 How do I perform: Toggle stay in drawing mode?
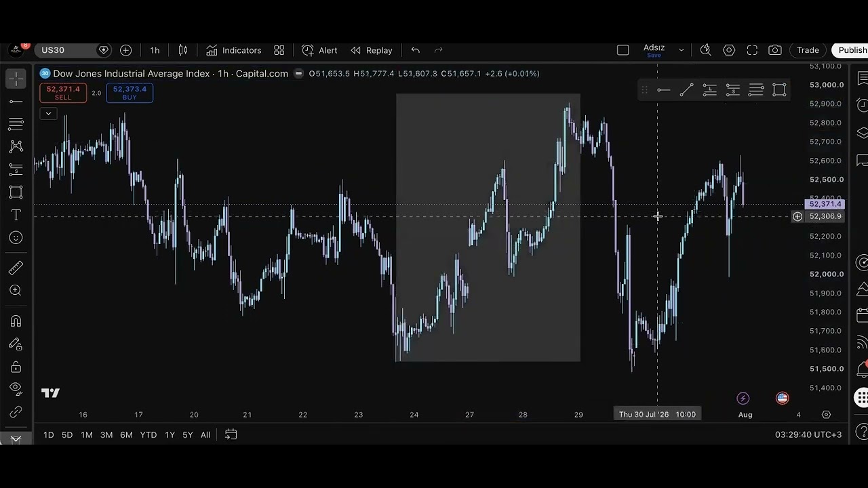(16, 344)
